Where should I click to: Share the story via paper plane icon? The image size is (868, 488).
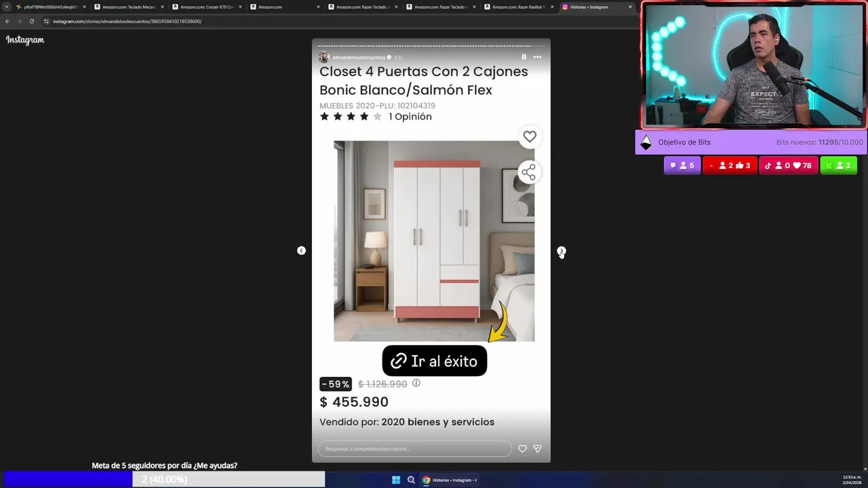coord(537,449)
